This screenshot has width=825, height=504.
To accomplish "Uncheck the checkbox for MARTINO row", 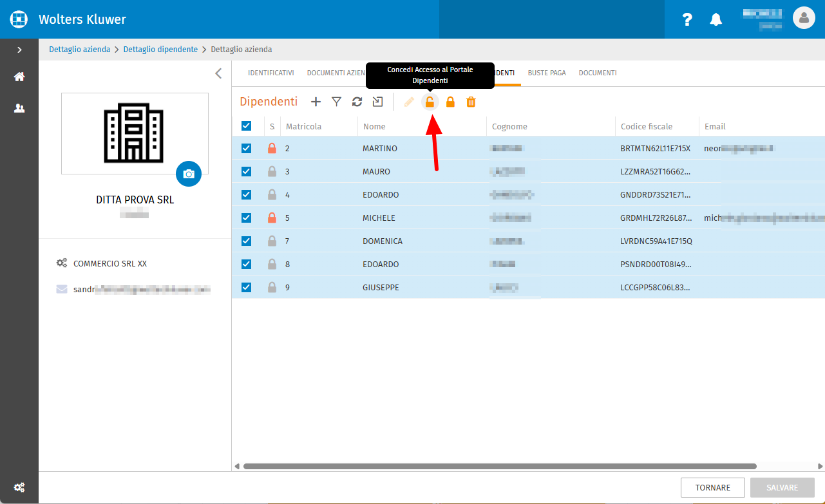I will tap(246, 148).
